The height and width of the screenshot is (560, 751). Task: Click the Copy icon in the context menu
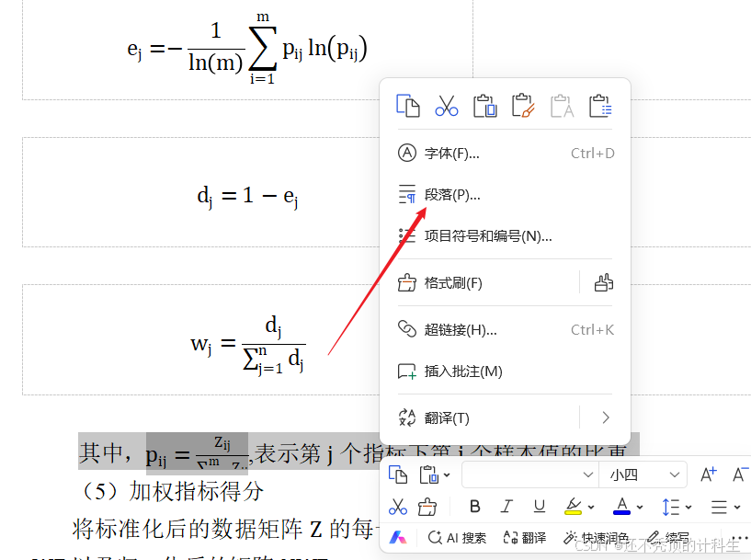(407, 106)
